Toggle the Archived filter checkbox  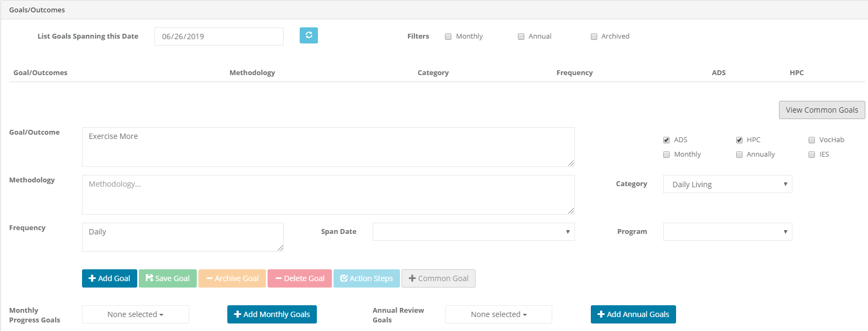(594, 36)
